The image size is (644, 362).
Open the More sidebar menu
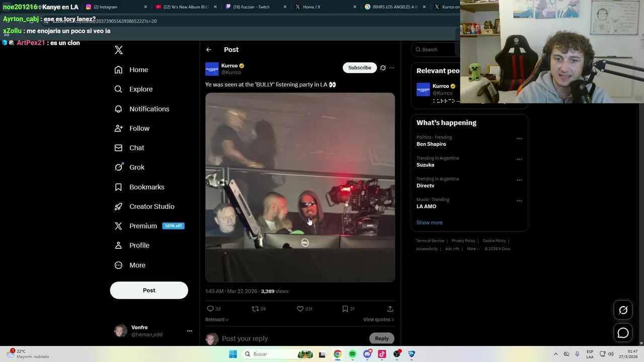click(130, 265)
